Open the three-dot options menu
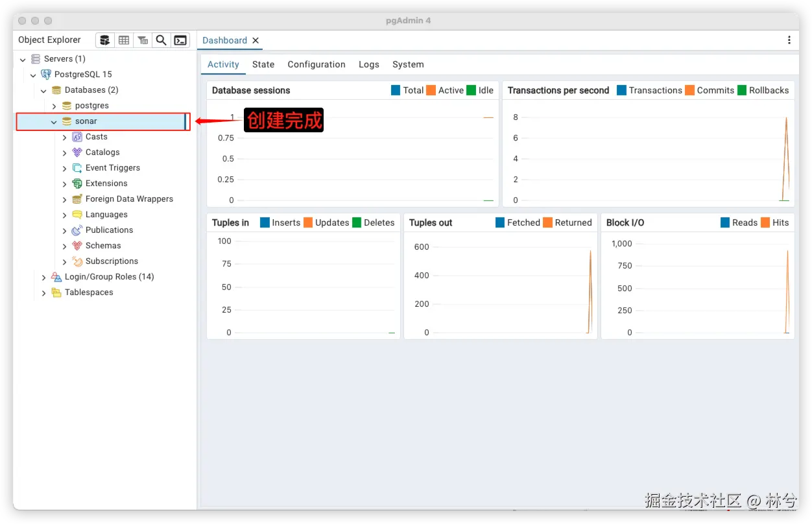812x524 pixels. [x=789, y=40]
